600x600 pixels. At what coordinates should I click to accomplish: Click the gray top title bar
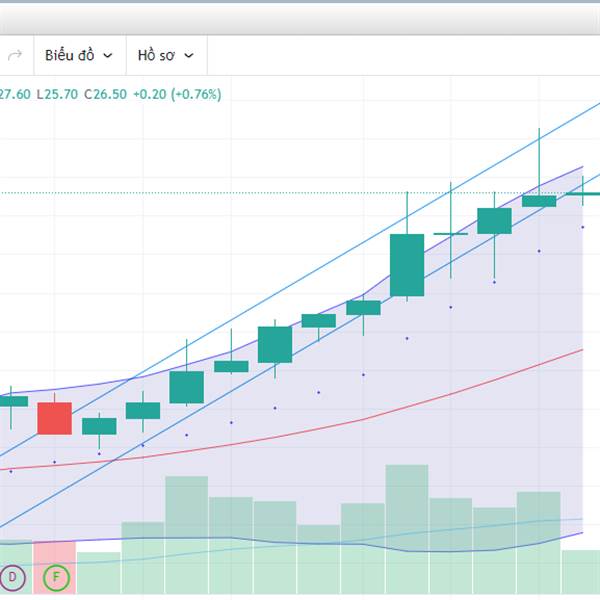click(x=300, y=18)
